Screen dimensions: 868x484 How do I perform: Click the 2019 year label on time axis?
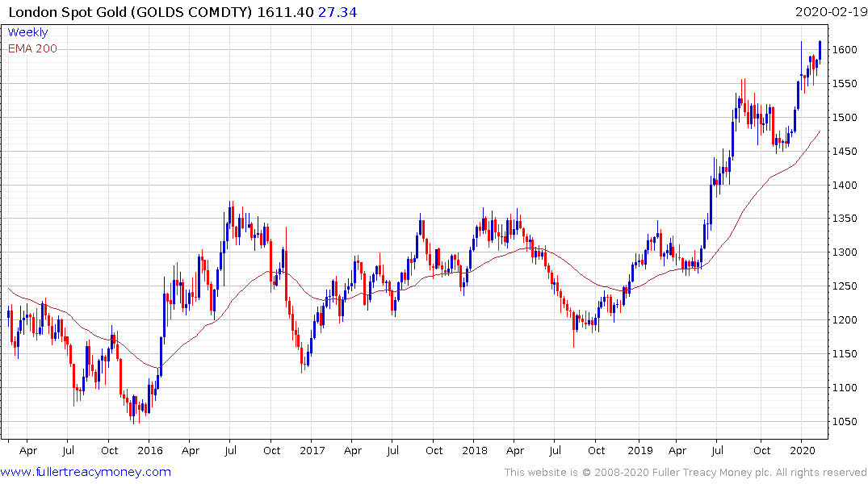(640, 450)
